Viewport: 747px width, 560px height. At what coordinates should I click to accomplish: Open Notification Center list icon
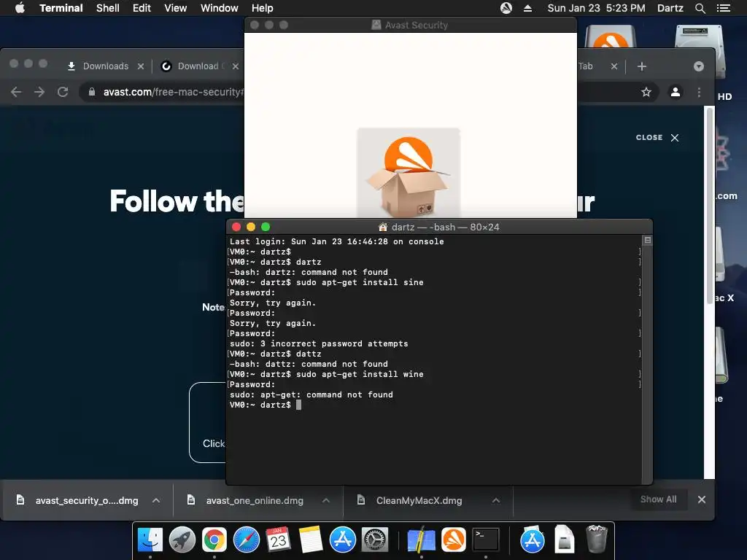(723, 8)
